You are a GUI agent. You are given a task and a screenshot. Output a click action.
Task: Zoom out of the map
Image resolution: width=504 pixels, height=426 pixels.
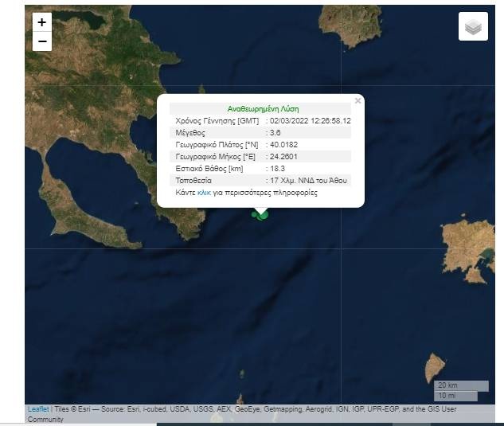42,41
